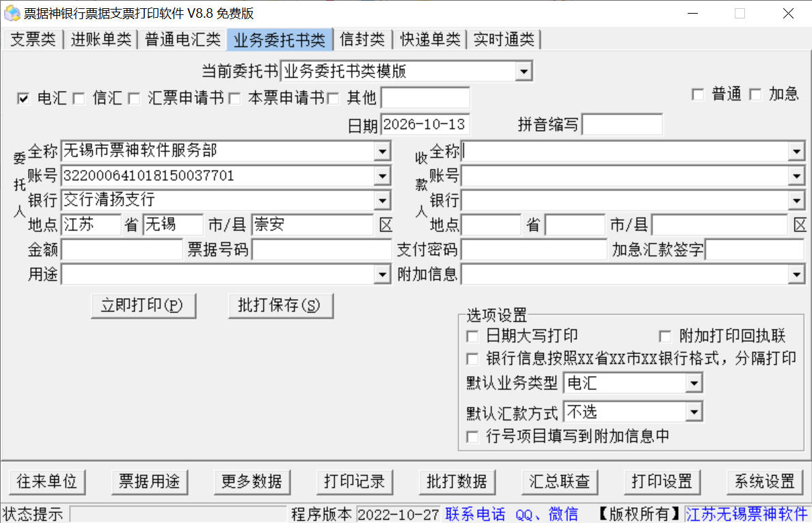Open the 委托人 银行 dropdown
812x523 pixels.
pyautogui.click(x=382, y=200)
